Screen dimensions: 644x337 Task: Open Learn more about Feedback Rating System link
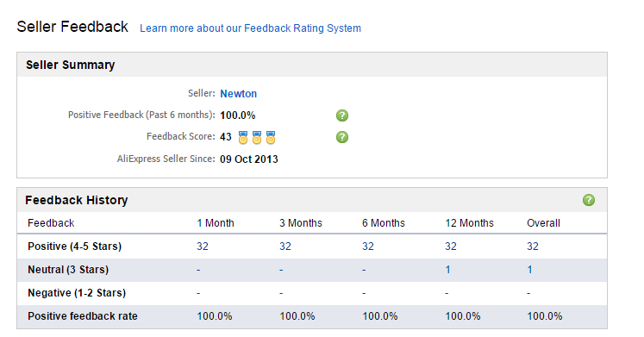click(x=250, y=28)
